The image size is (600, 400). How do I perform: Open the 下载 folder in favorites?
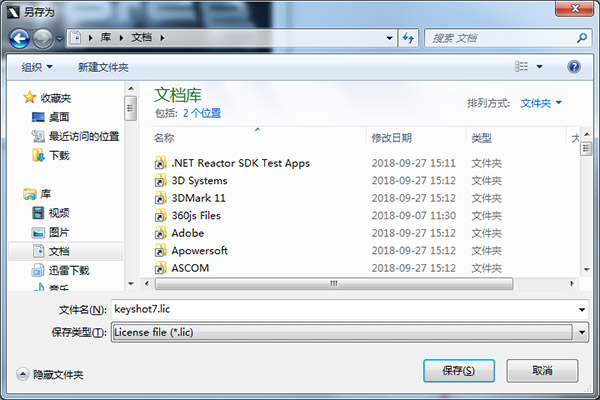point(58,155)
